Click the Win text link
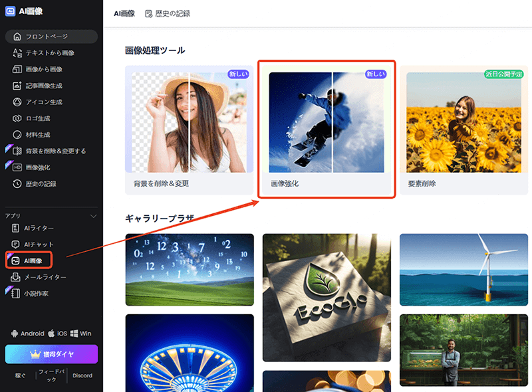 pyautogui.click(x=86, y=334)
